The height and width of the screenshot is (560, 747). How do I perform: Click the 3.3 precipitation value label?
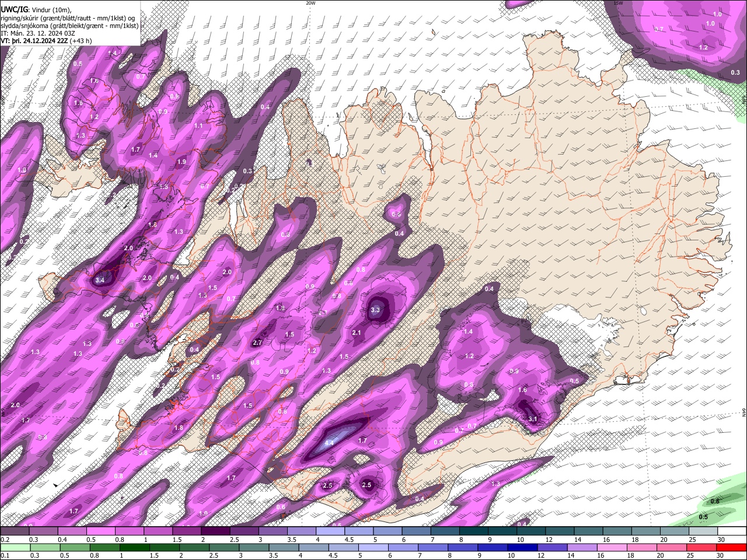[375, 310]
